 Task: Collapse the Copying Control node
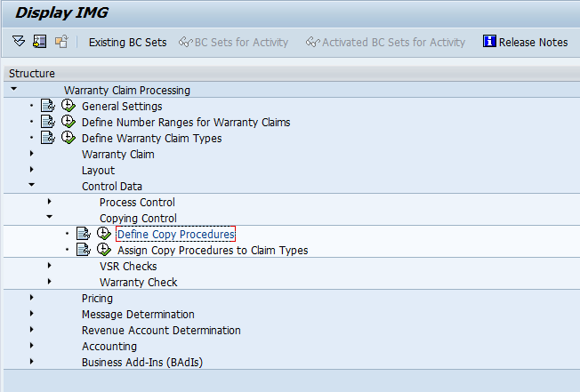pyautogui.click(x=49, y=217)
